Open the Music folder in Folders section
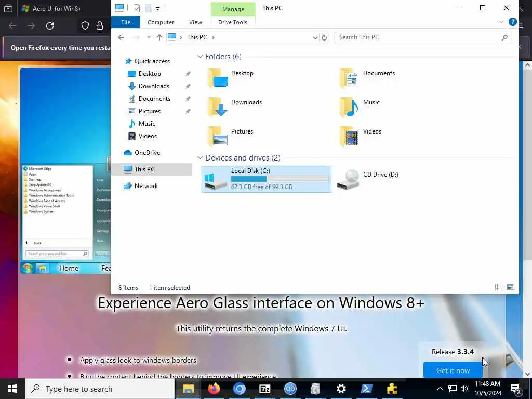The width and height of the screenshot is (532, 399). (360, 107)
